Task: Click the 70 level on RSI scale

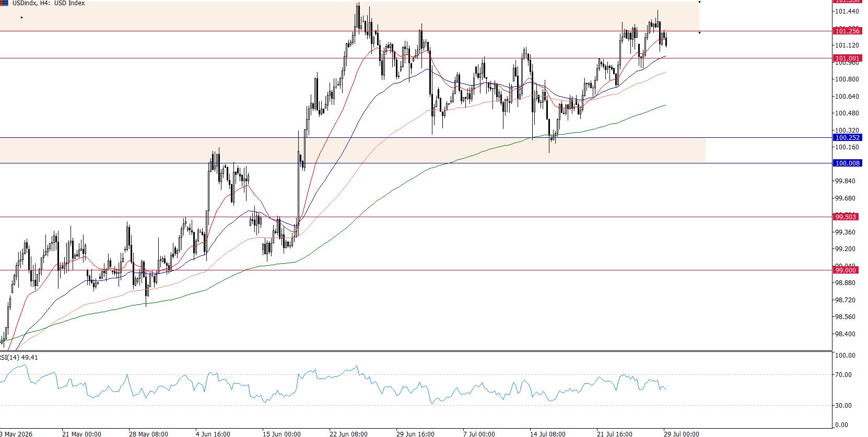Action: [x=844, y=374]
